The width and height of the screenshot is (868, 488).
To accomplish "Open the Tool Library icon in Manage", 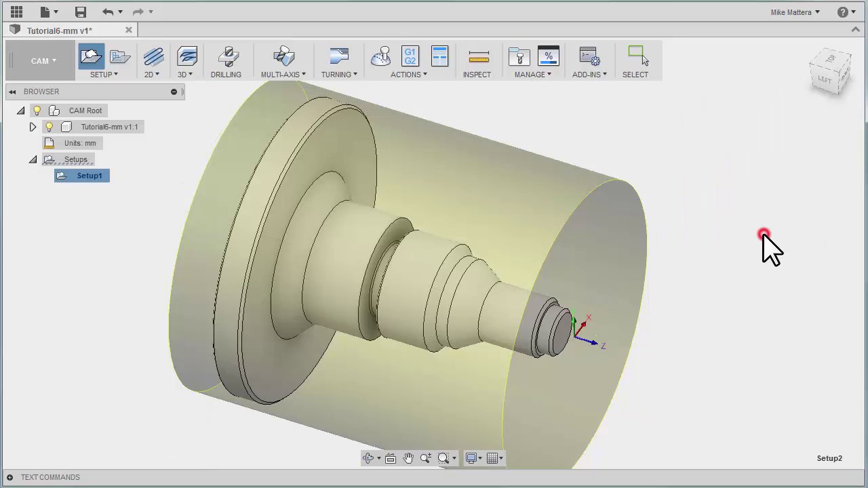I will (519, 57).
